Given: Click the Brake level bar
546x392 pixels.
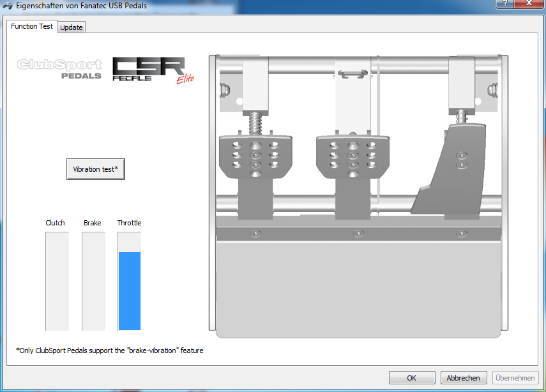Looking at the screenshot, I should pyautogui.click(x=93, y=282).
